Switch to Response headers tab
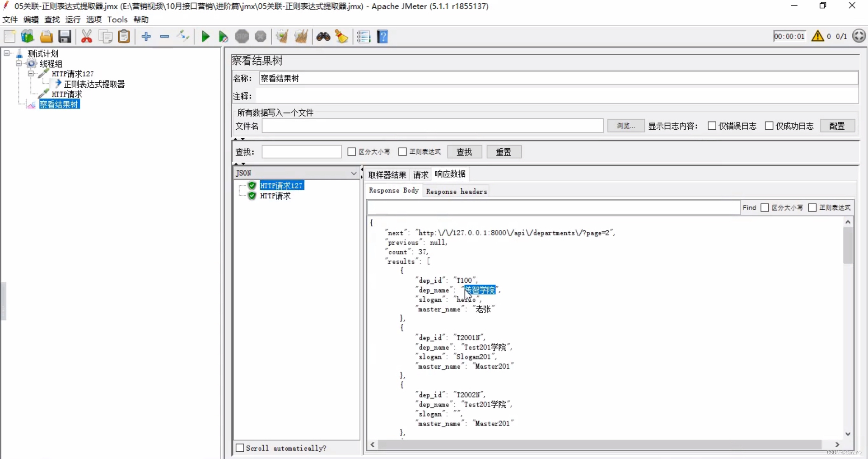 pos(456,192)
